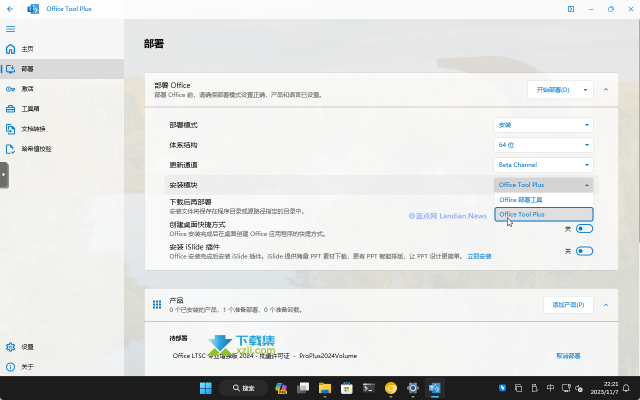Collapse the 部署 Office section chevron
The height and width of the screenshot is (400, 640).
pos(606,90)
